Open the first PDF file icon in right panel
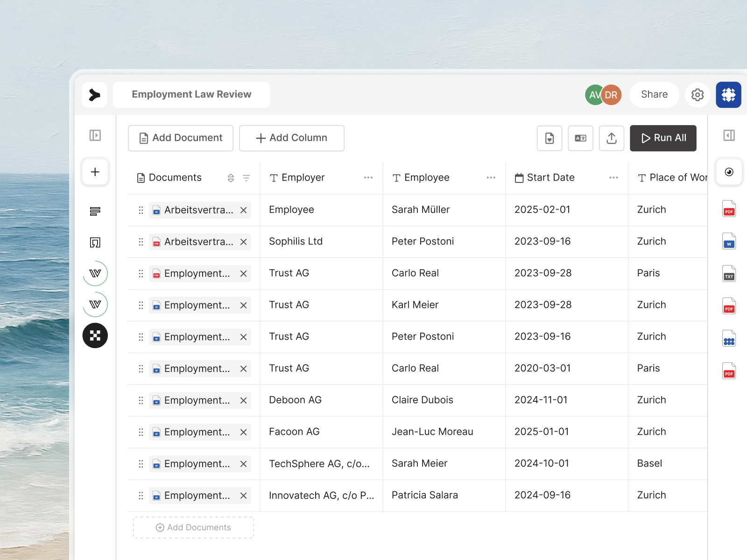 729,209
